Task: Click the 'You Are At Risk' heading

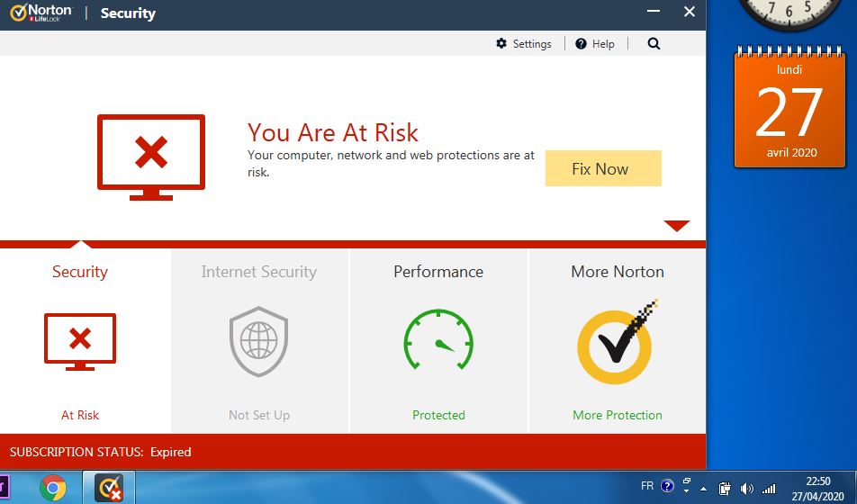Action: (333, 132)
